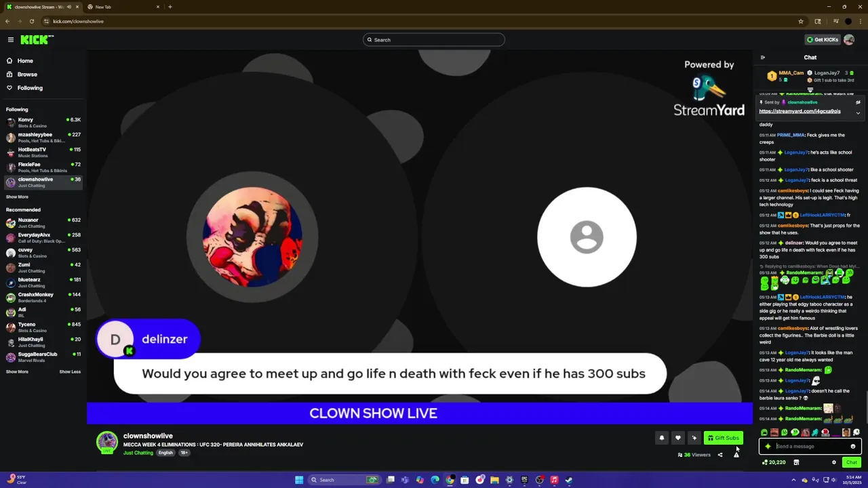Open Nuxanor recommended channel
The image size is (868, 488).
43,223
